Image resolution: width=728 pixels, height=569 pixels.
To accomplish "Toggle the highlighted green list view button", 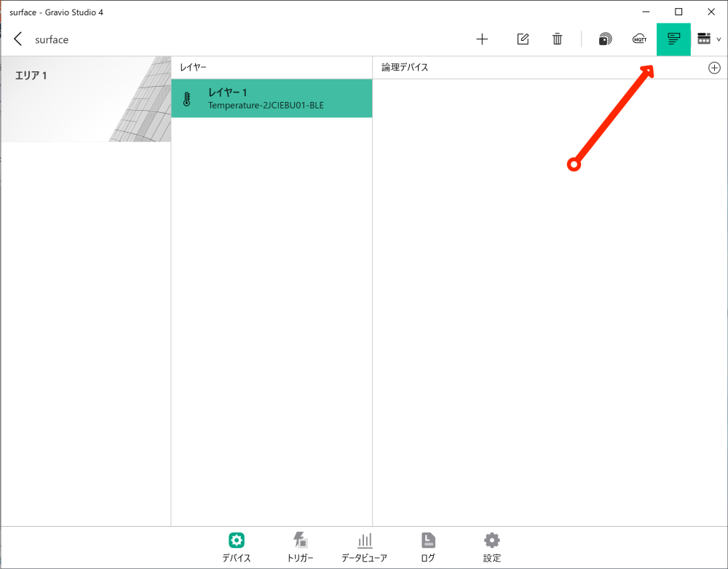I will (x=673, y=39).
